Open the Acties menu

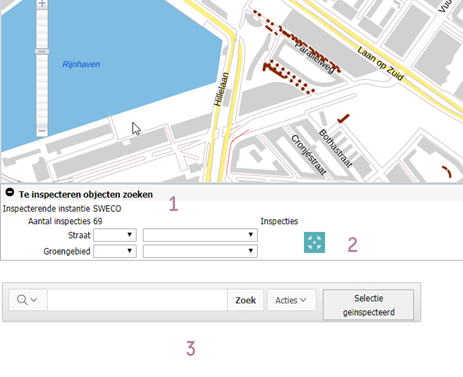292,300
